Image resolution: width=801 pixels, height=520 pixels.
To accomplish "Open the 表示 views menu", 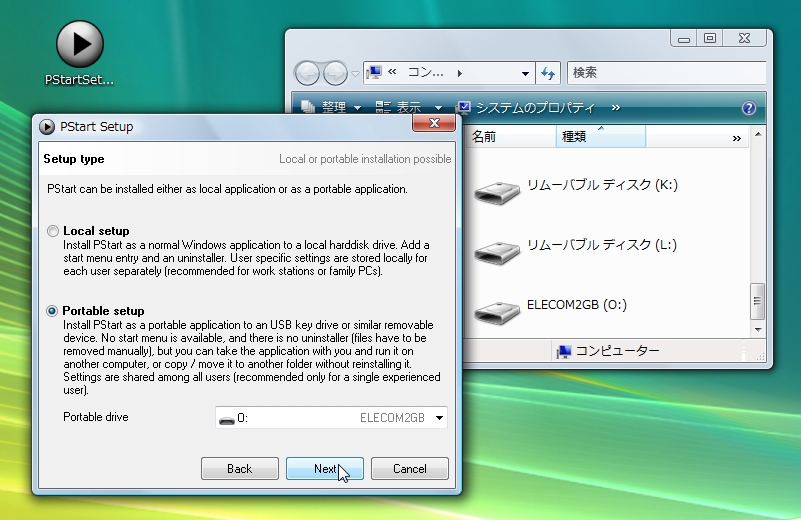I will click(398, 107).
